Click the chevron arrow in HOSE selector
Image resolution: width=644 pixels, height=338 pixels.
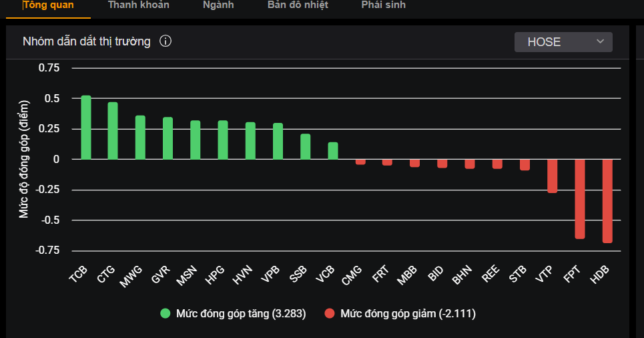(600, 41)
